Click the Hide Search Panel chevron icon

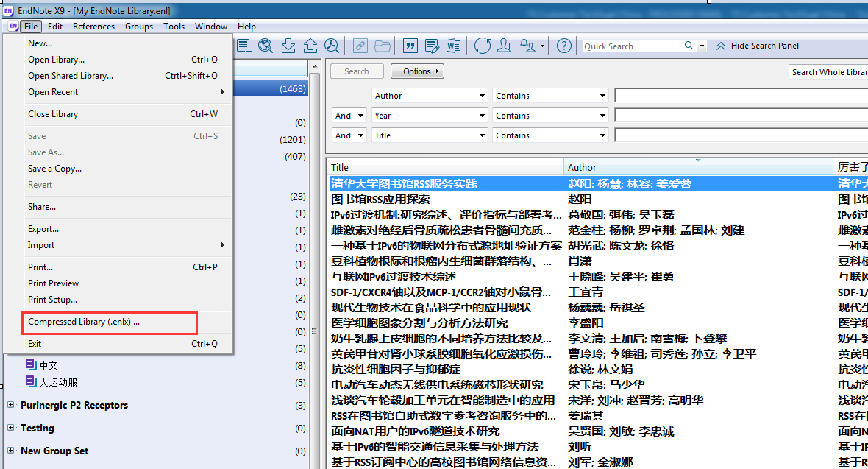(x=721, y=46)
